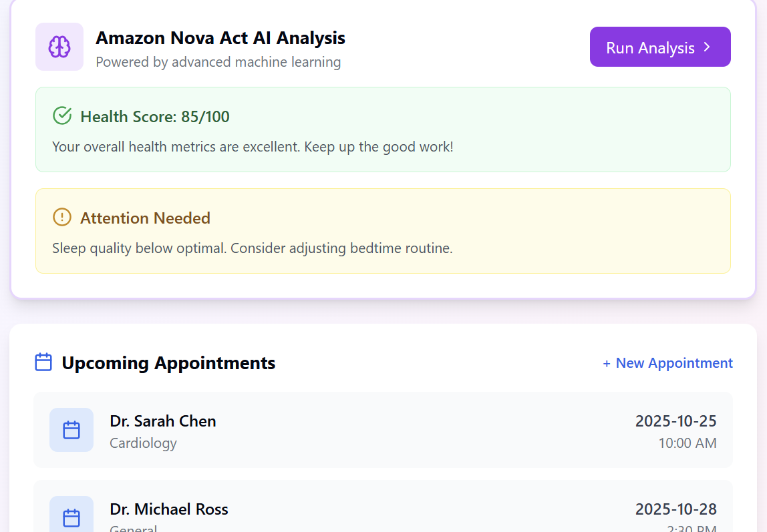Click the Health Score 85/100 heading
Screen dimensions: 767x532
tap(155, 117)
